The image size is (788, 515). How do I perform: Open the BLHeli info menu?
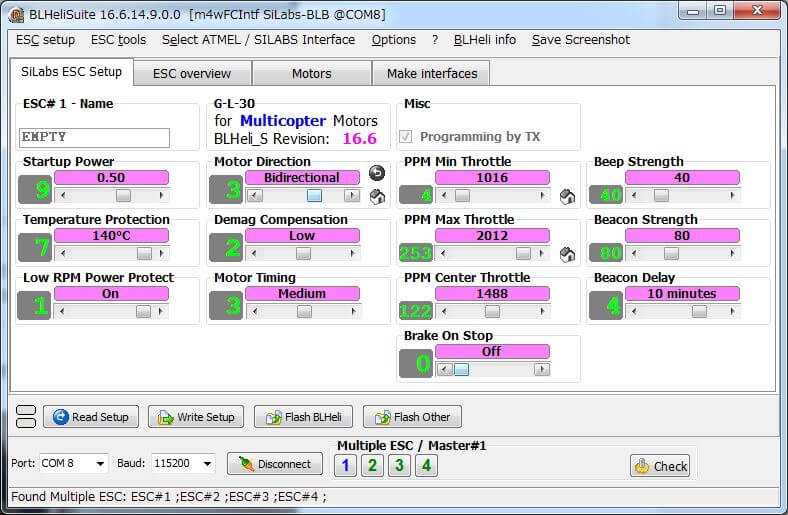[484, 40]
